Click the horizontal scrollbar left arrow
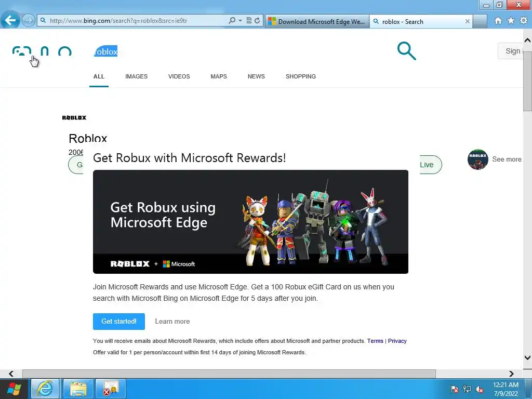The image size is (532, 399). pyautogui.click(x=11, y=374)
